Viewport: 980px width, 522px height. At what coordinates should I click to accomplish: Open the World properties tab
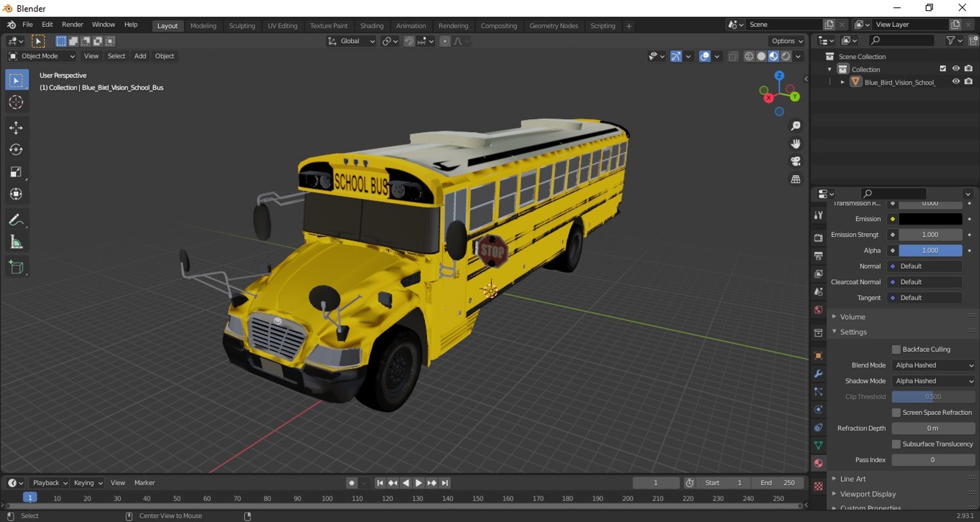(818, 310)
